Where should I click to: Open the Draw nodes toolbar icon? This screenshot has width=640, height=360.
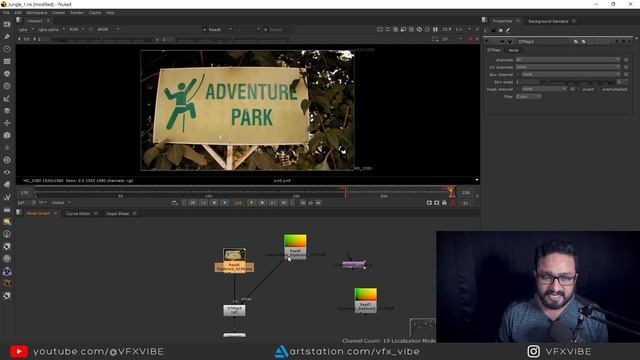tap(7, 37)
